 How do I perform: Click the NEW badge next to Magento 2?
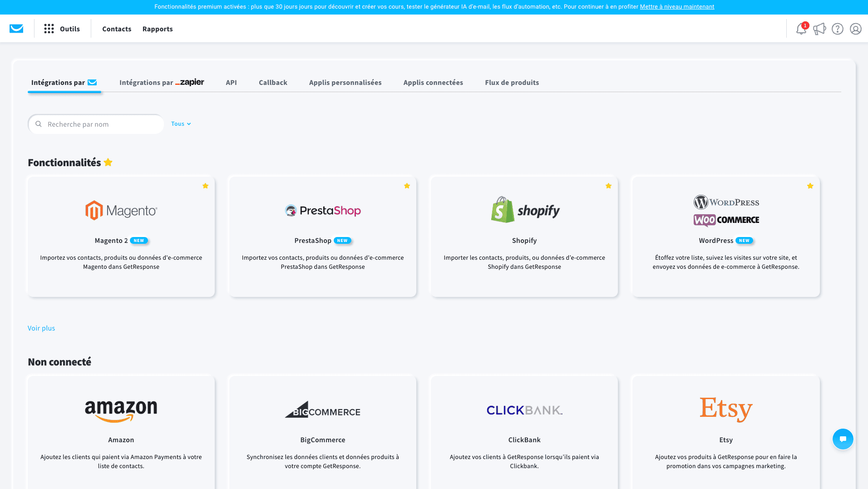[139, 241]
